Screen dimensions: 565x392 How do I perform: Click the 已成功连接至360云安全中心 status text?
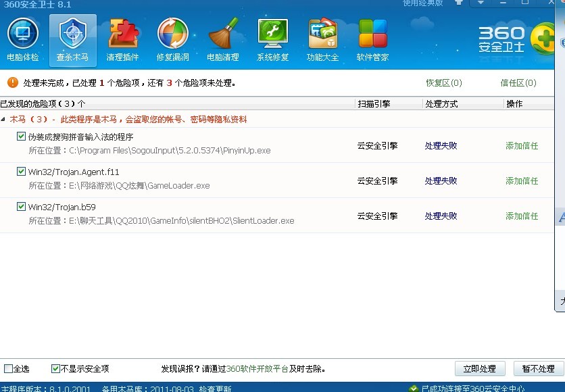pos(473,389)
